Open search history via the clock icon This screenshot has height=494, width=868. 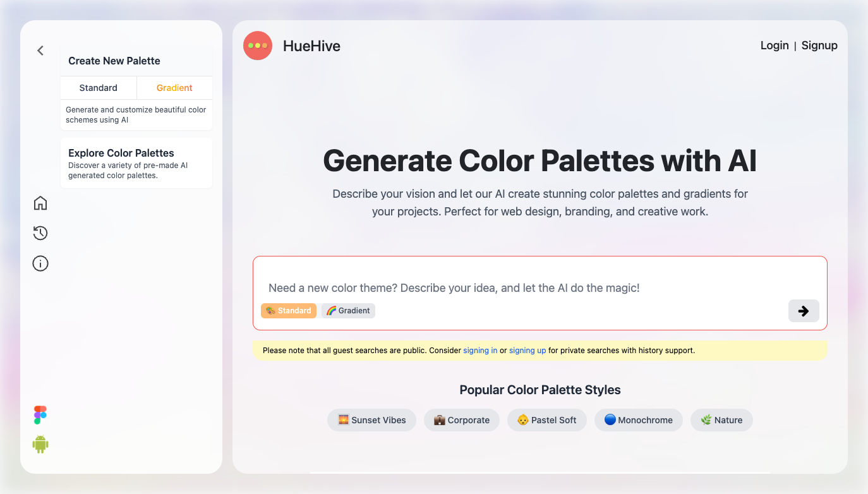click(40, 233)
